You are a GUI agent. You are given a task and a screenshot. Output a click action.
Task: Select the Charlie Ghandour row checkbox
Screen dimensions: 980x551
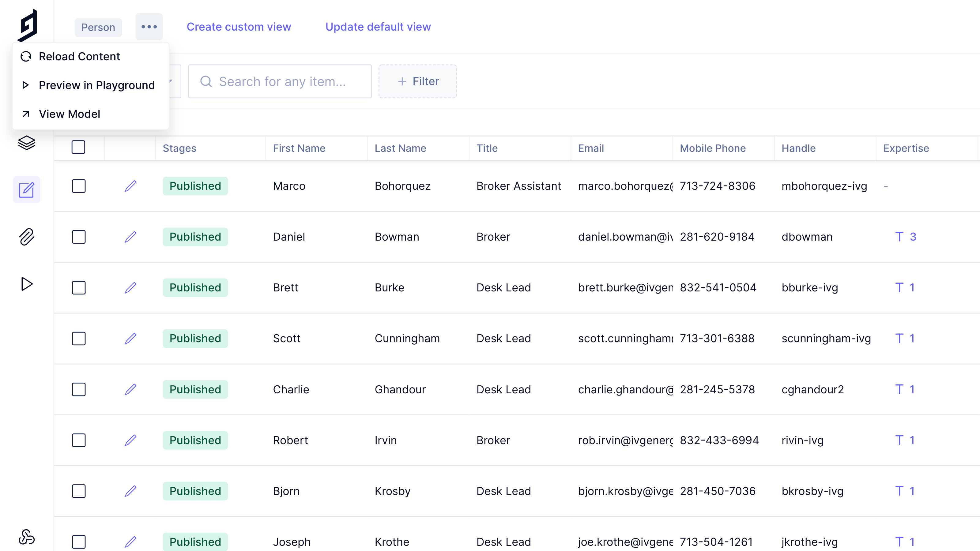(x=79, y=389)
